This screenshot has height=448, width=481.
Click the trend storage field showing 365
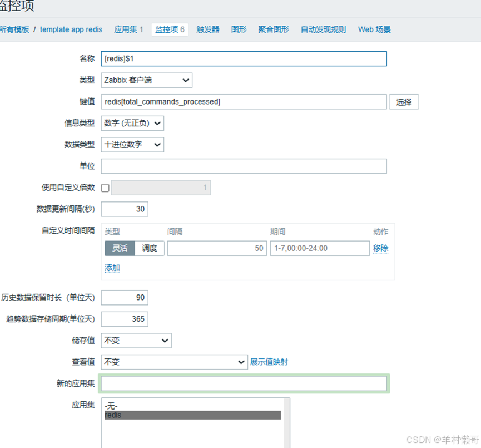[x=125, y=319]
